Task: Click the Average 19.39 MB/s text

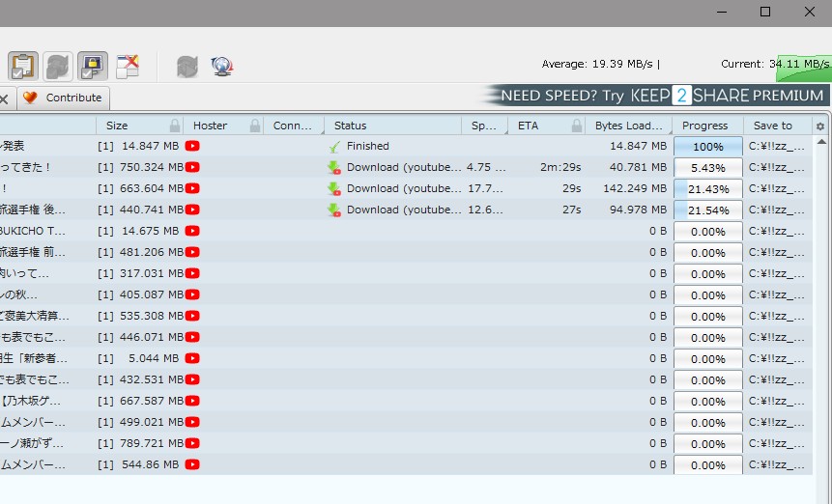Action: [600, 64]
